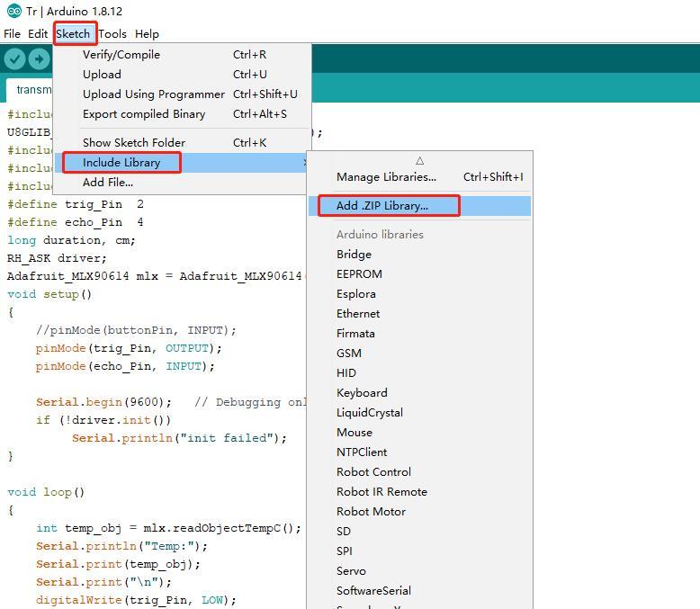Choose Show Sketch Folder
The height and width of the screenshot is (609, 700).
[183, 142]
